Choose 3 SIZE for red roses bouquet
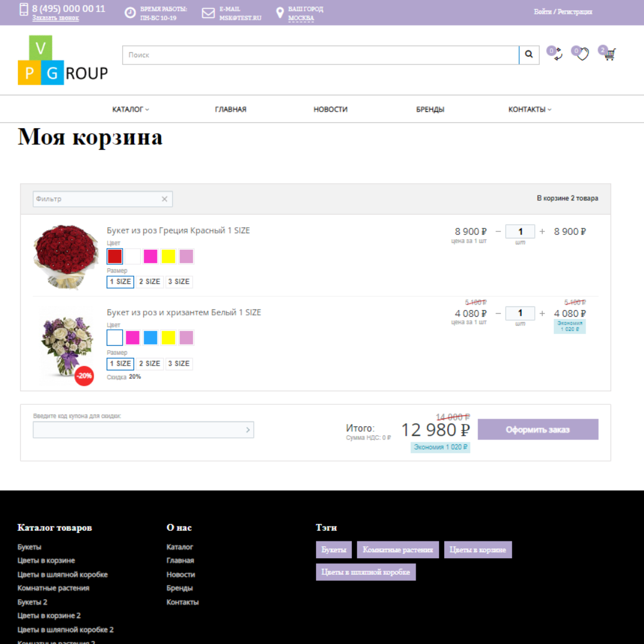This screenshot has height=644, width=644. pyautogui.click(x=179, y=281)
